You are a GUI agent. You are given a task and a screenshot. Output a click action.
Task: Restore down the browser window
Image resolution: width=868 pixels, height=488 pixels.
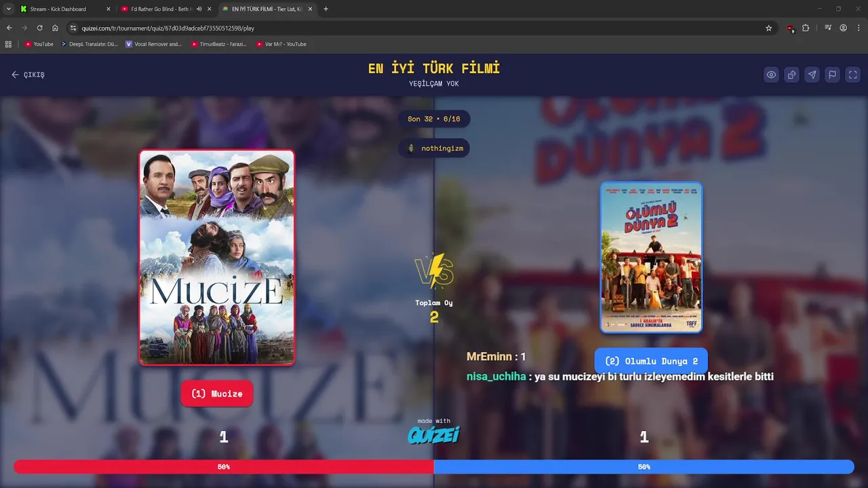(x=838, y=9)
